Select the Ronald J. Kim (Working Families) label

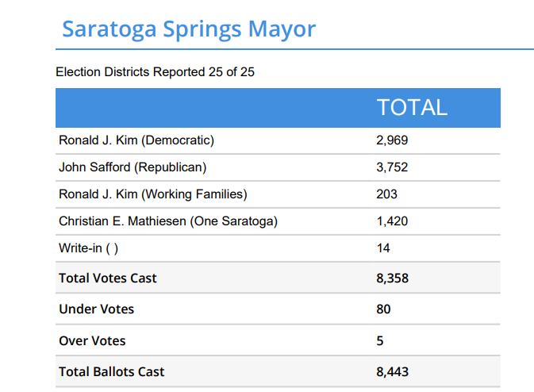(153, 194)
